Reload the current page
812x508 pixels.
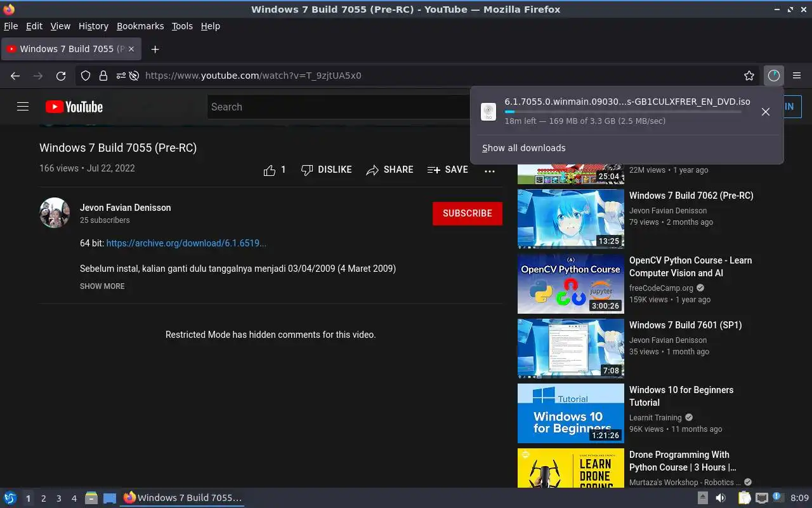pyautogui.click(x=61, y=76)
